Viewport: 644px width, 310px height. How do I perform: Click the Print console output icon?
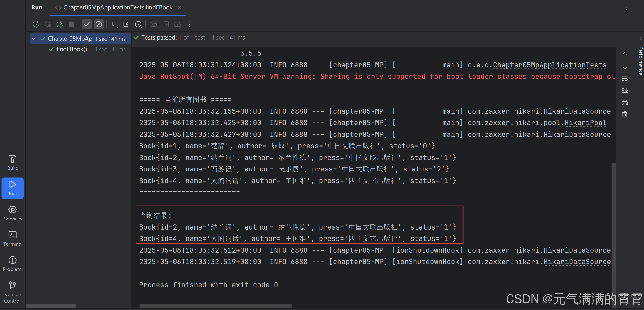tap(625, 102)
